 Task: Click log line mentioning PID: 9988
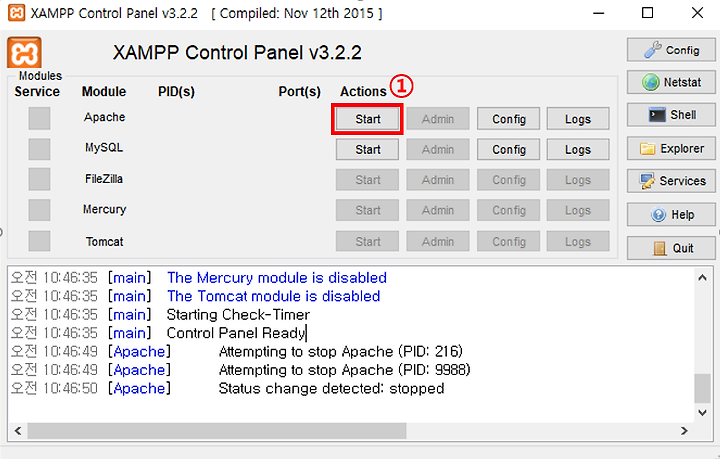pyautogui.click(x=344, y=370)
